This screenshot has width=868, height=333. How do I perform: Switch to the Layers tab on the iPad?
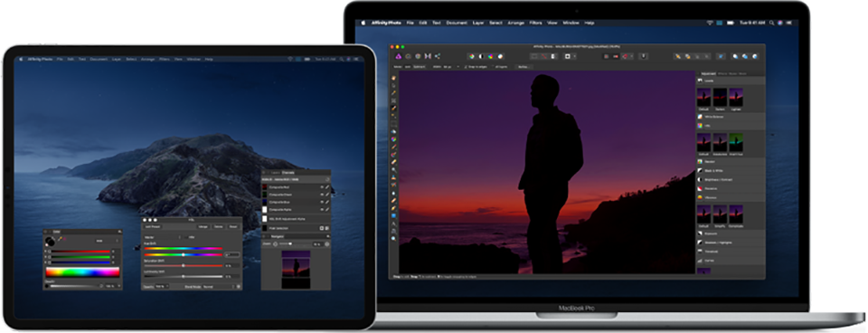pos(275,172)
